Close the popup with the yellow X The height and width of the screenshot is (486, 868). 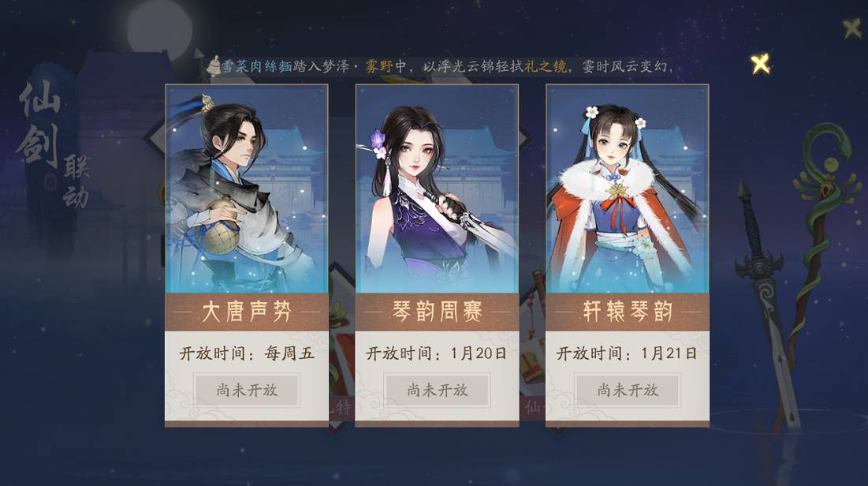click(x=761, y=64)
